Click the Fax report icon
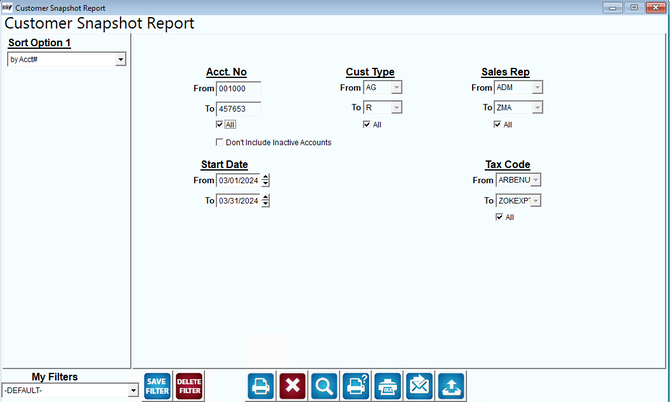 (388, 386)
